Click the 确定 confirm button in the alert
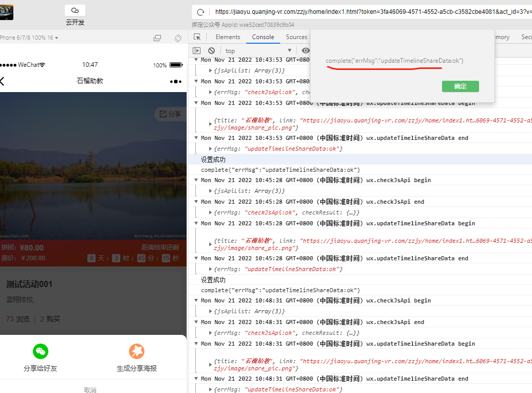Image resolution: width=532 pixels, height=393 pixels. click(x=461, y=86)
